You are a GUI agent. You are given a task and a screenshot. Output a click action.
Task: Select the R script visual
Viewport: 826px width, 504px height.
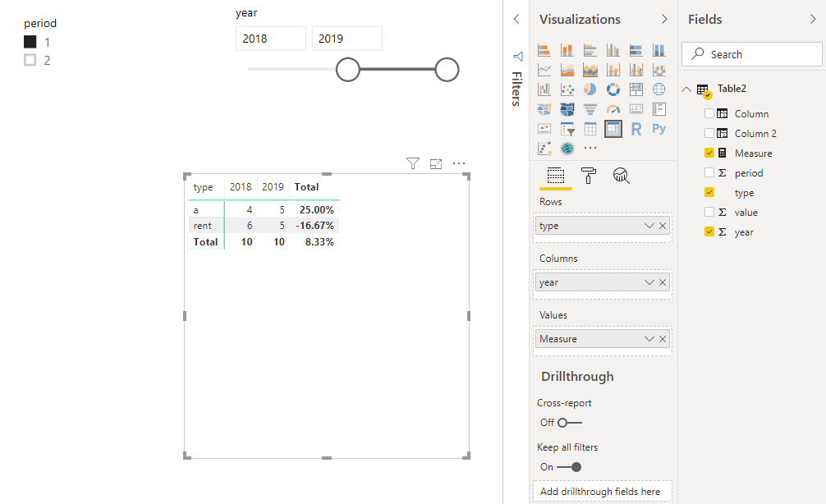(x=636, y=129)
